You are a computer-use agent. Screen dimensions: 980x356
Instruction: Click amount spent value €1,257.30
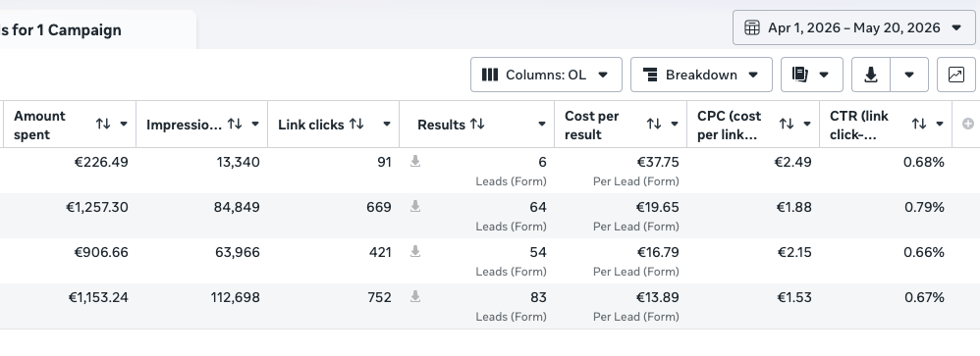pos(97,207)
